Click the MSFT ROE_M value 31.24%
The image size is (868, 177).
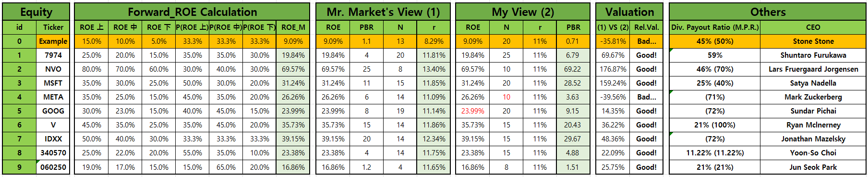tap(293, 83)
